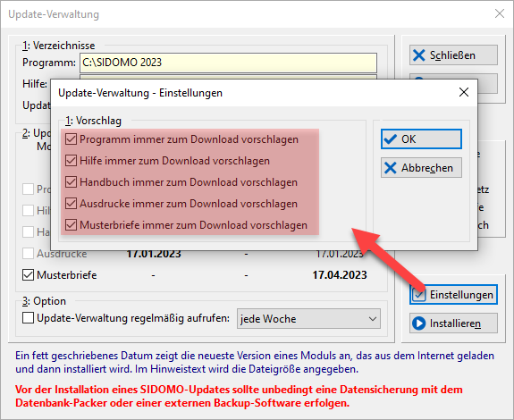The height and width of the screenshot is (420, 514).
Task: Close the Update-Verwaltung main window
Action: click(x=500, y=13)
